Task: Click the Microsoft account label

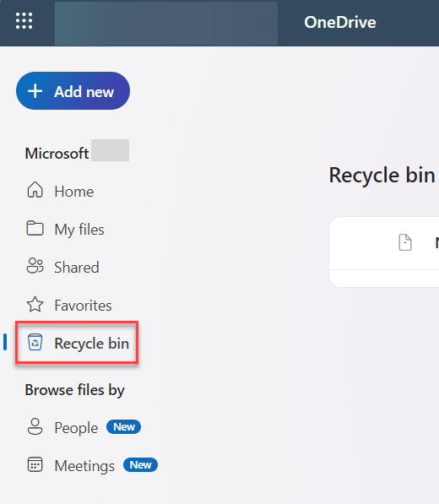Action: 57,154
